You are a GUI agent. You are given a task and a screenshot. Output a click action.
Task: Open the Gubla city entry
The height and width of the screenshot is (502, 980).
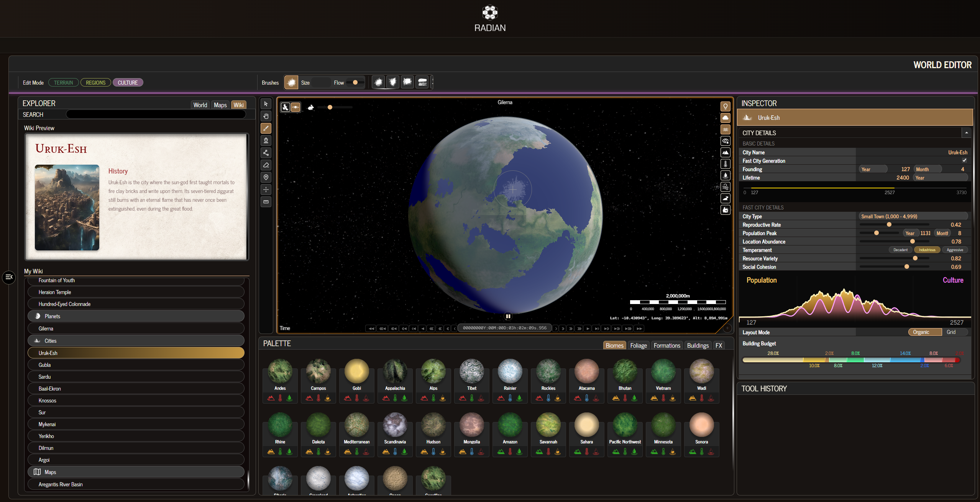point(136,365)
